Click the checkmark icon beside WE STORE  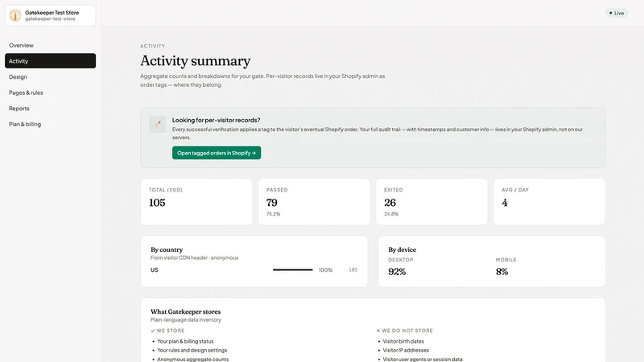(x=153, y=331)
